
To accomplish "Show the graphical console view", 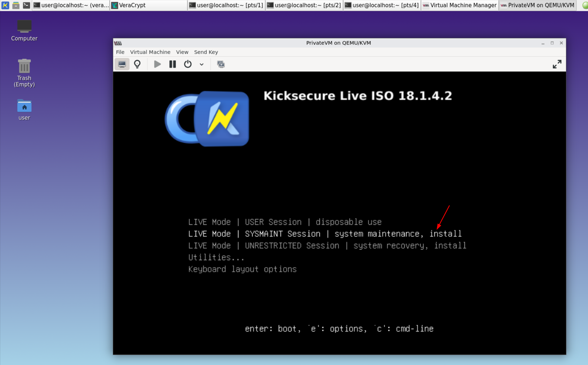I will (122, 64).
